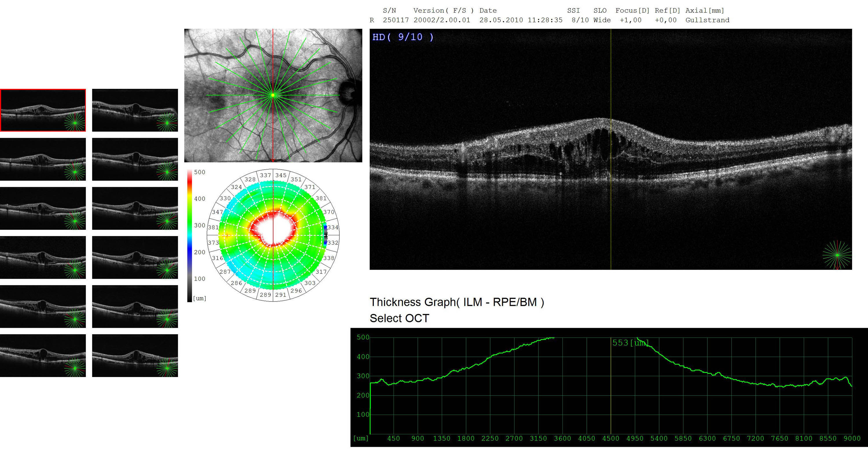Click the sector value 317 on the thickness map
Viewport: 868px width, 476px height.
point(321,271)
